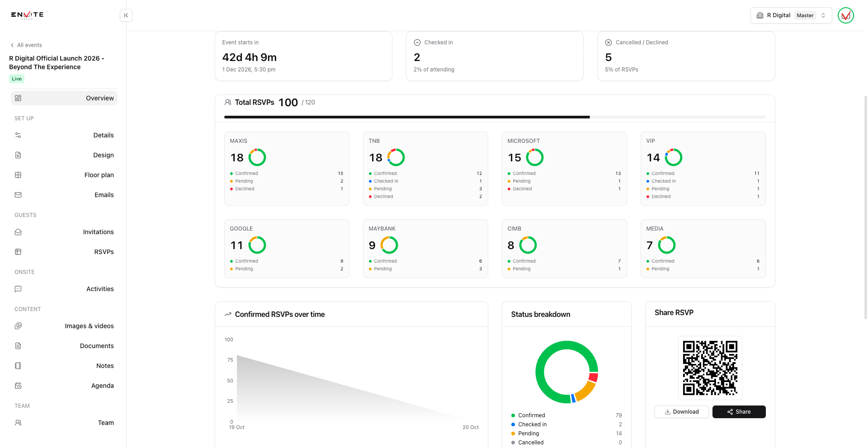Click the Activities chat icon

pos(18,289)
